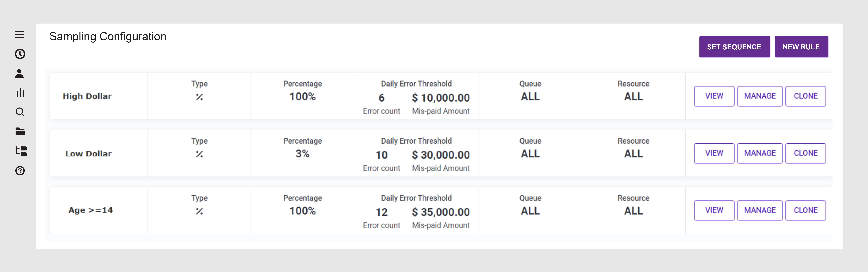868x272 pixels.
Task: Click Daily Error Threshold label in Age >=14 row
Action: [416, 198]
